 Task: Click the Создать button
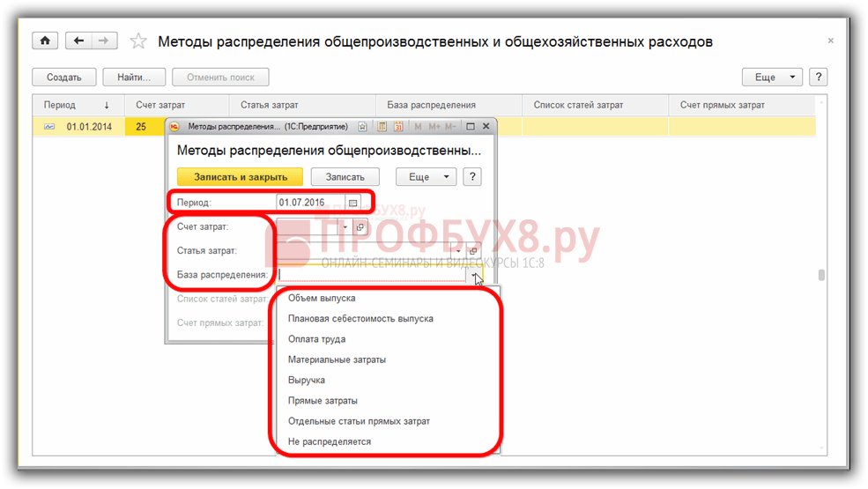pos(64,78)
